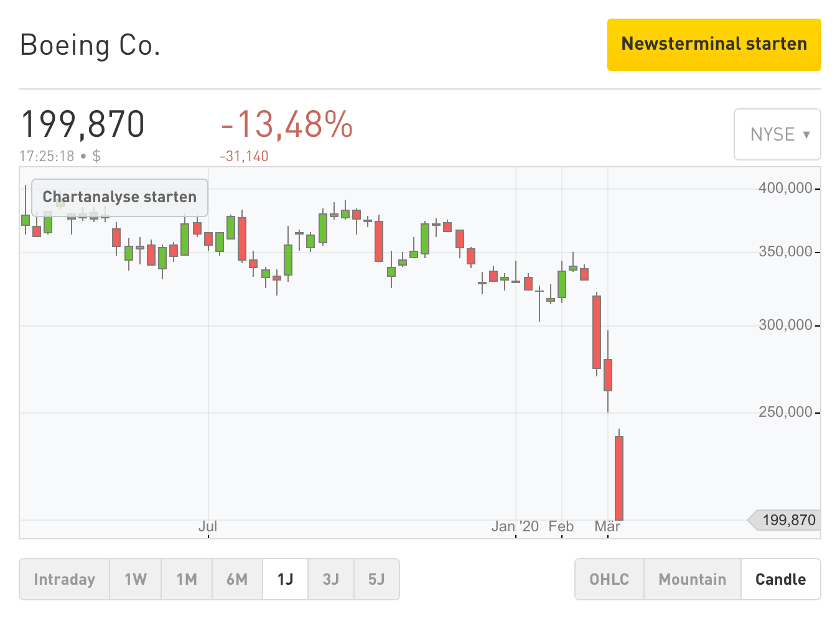Switch chart to the 3J range
Viewport: 840px width, 619px height.
(330, 579)
